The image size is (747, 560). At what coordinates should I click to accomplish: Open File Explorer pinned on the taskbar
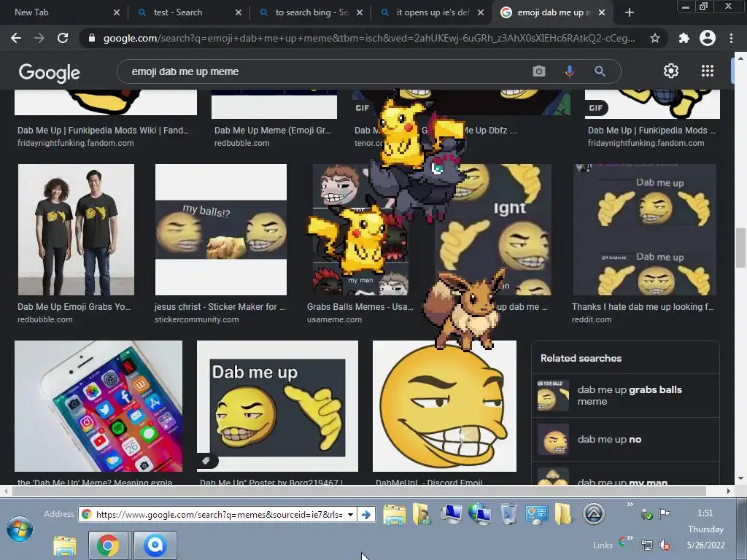tap(64, 545)
